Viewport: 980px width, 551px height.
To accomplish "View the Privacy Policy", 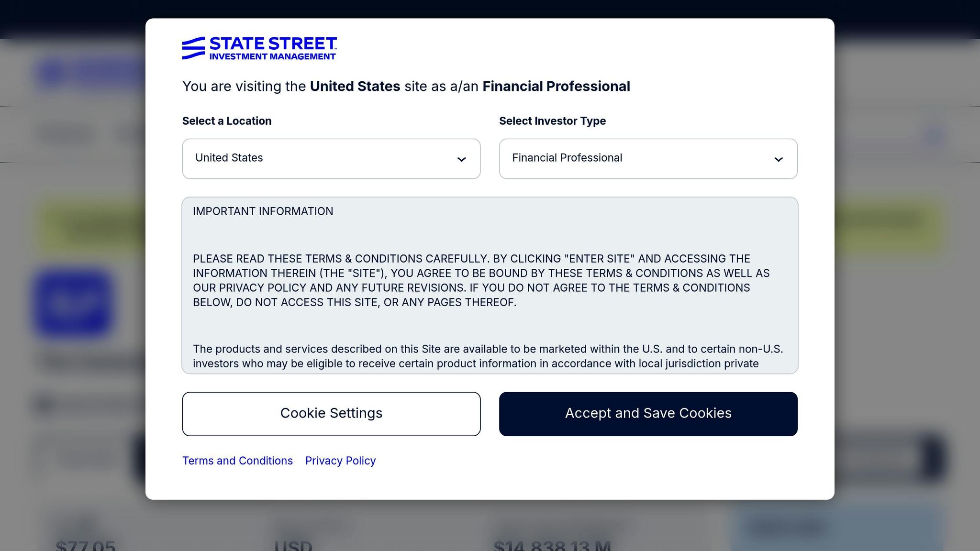I will click(340, 460).
